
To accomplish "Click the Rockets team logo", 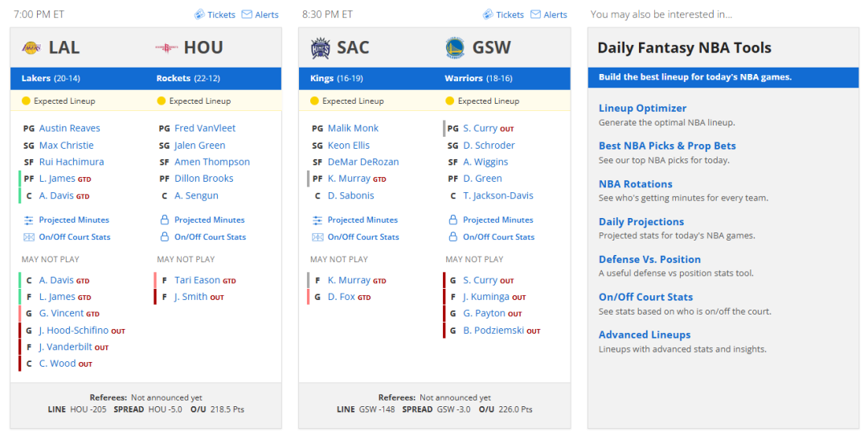I will pyautogui.click(x=166, y=48).
